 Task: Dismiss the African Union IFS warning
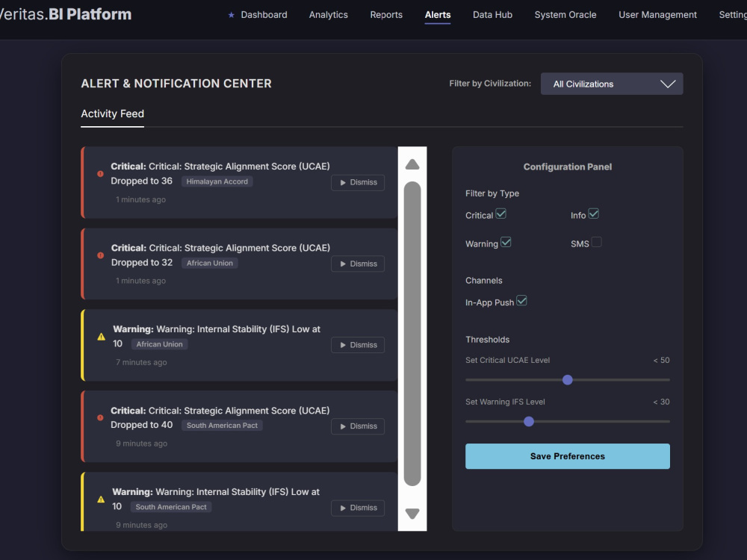pos(358,345)
